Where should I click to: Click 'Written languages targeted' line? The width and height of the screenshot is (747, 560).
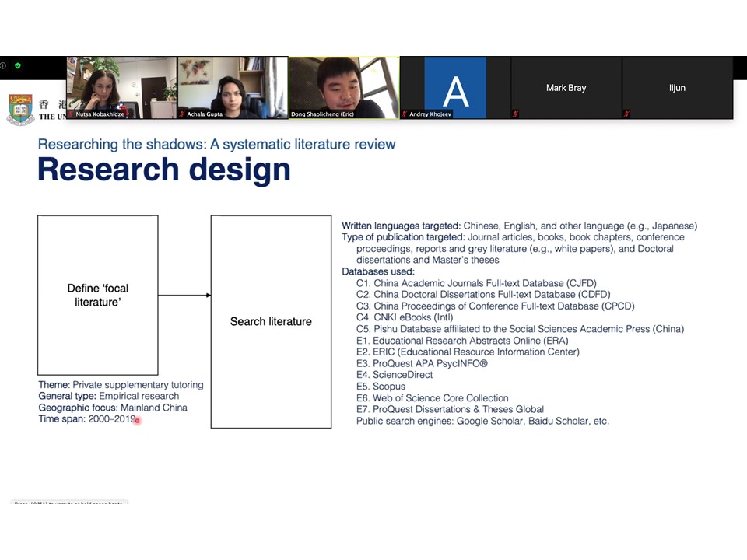[x=519, y=226]
